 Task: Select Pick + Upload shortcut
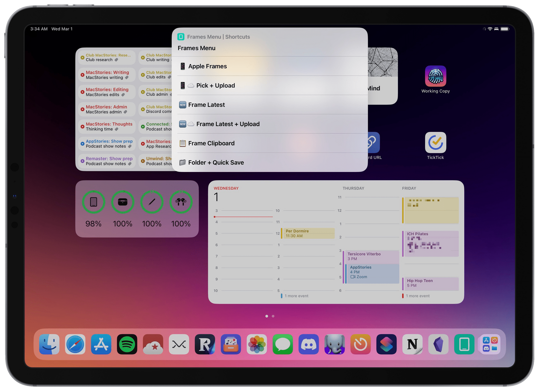[x=271, y=85]
